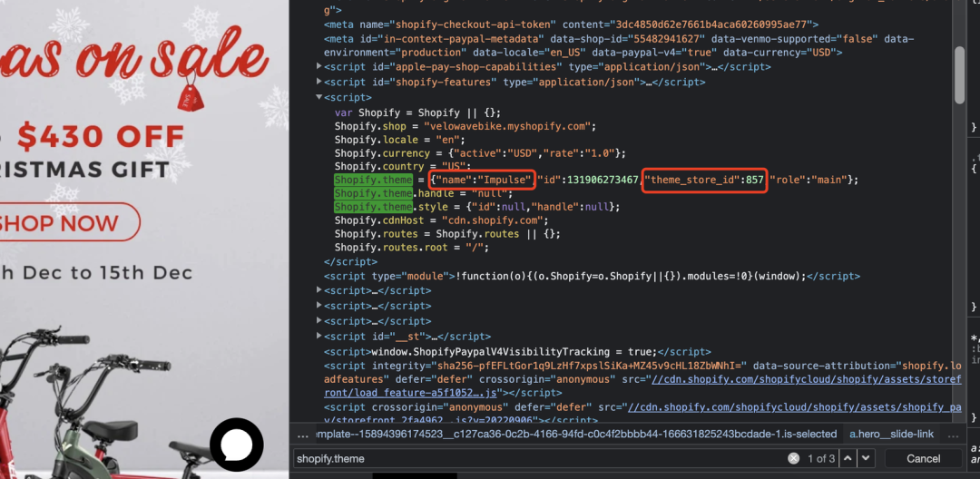This screenshot has height=479, width=980.
Task: Open the shopify_pay storefront script link
Action: [642, 414]
